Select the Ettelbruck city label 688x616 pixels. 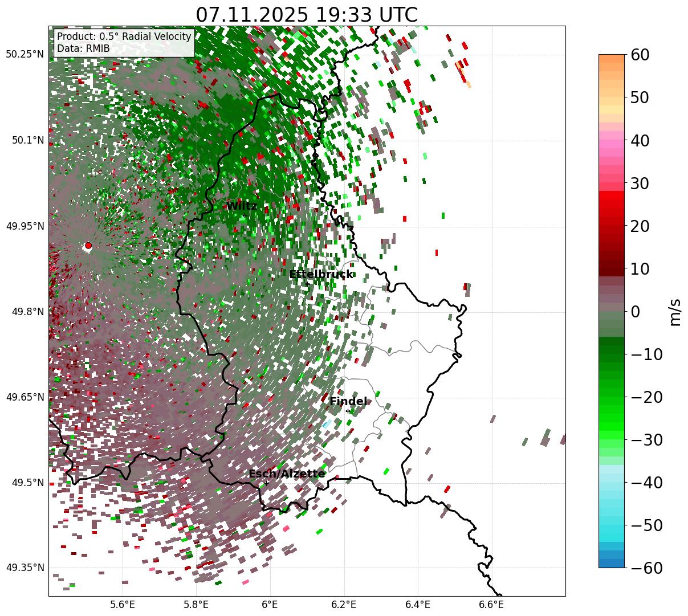click(321, 275)
